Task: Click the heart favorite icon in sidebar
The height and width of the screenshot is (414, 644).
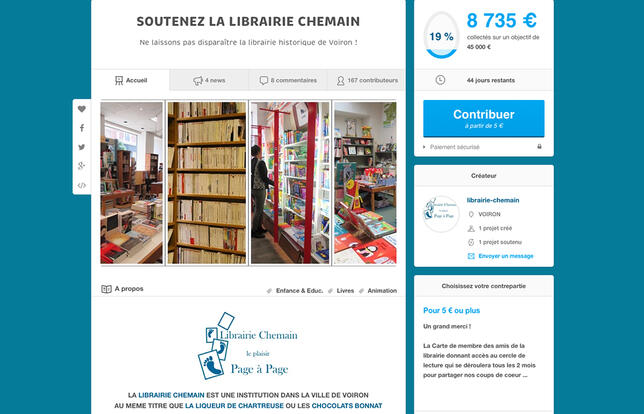Action: click(x=82, y=109)
